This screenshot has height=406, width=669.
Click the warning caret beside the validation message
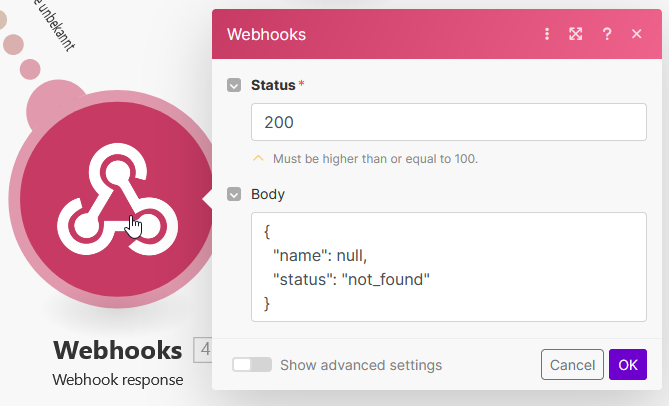pos(259,158)
